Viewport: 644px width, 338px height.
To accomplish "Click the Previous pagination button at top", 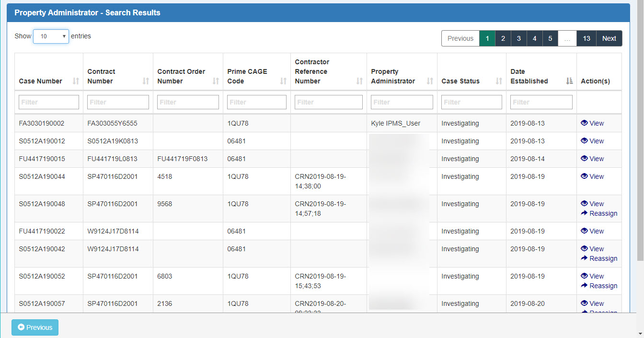I will [x=460, y=38].
